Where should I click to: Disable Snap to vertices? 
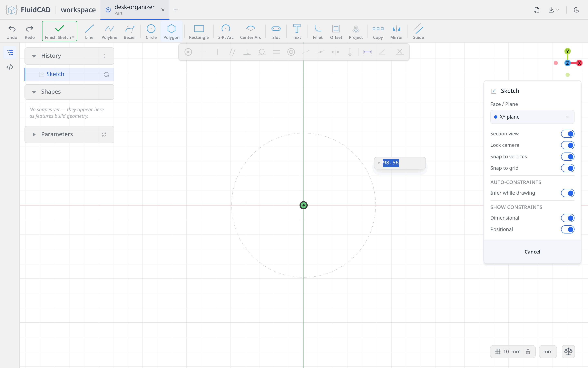(568, 156)
